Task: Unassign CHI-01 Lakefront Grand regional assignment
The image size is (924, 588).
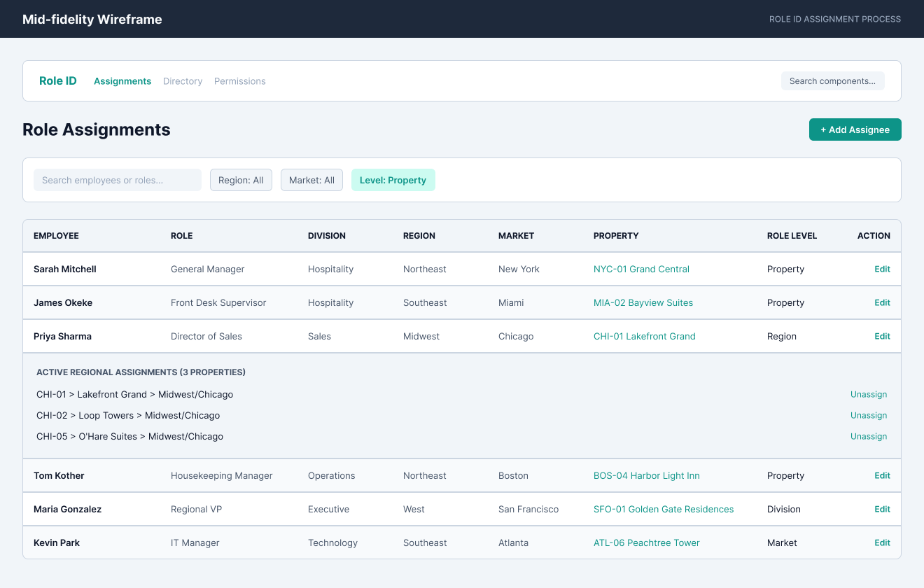Action: click(869, 394)
